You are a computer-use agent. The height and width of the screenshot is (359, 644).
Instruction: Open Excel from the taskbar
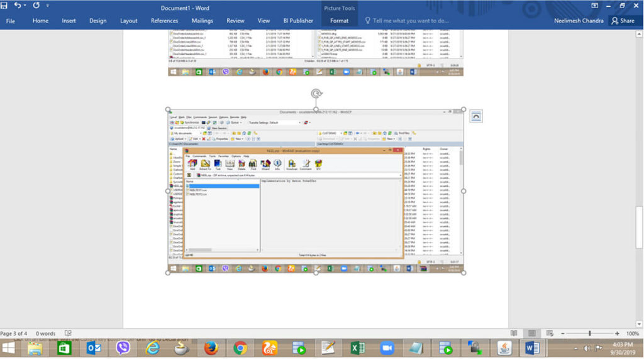(358, 349)
